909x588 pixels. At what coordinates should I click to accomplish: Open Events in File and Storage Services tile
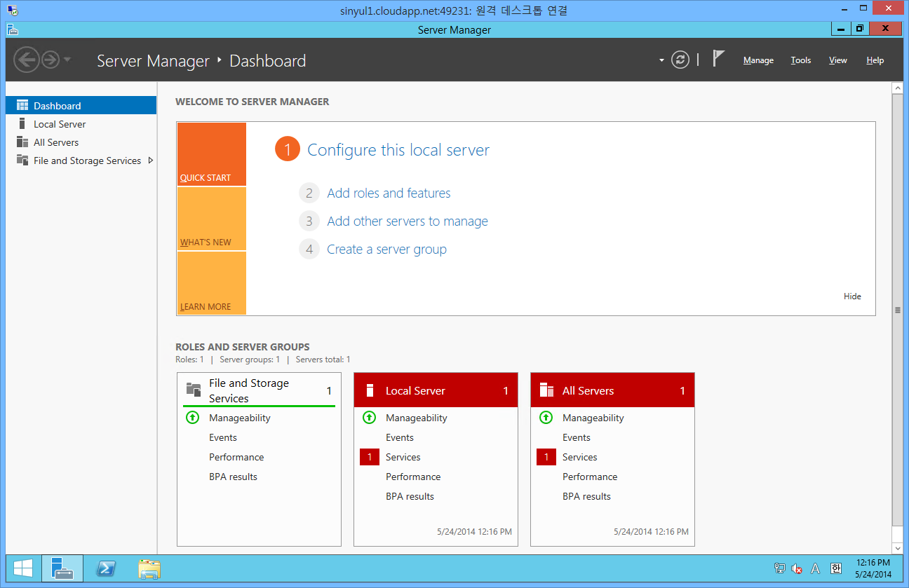point(223,437)
